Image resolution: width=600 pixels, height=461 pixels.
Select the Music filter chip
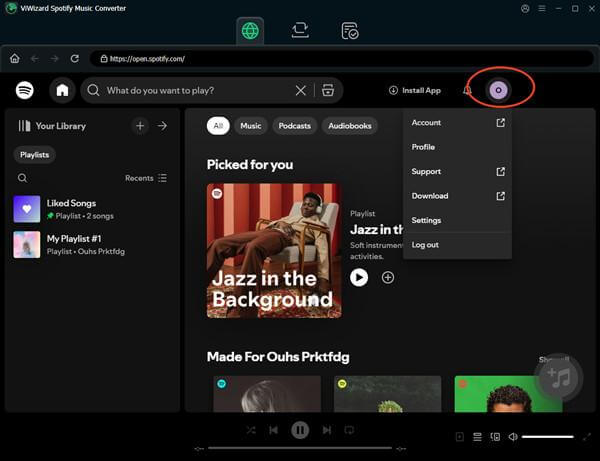(251, 125)
